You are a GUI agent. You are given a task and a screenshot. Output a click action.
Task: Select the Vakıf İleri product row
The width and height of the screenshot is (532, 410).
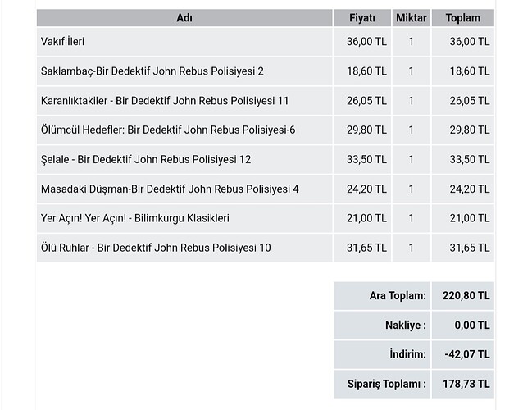coord(266,42)
